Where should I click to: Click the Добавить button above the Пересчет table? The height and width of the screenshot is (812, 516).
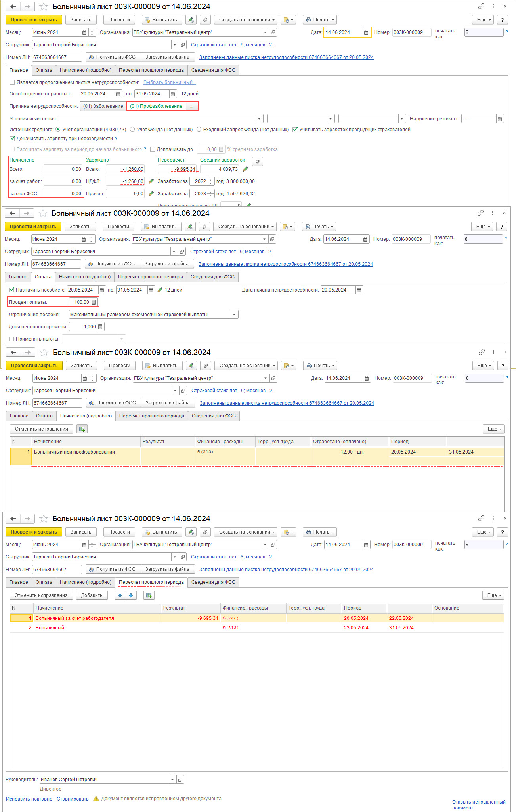tap(92, 595)
